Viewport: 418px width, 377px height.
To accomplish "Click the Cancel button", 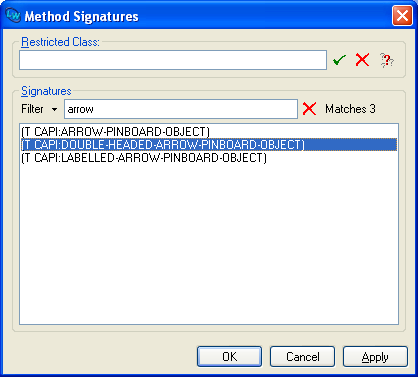I will pyautogui.click(x=302, y=357).
